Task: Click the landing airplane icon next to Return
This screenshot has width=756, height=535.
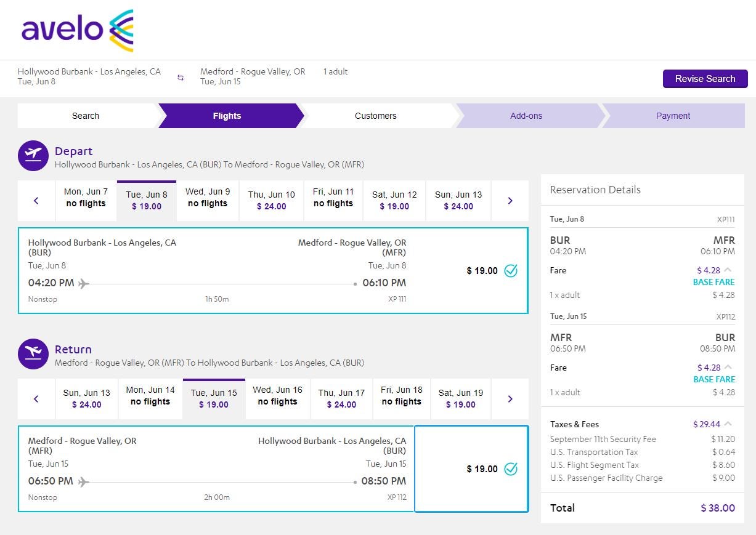Action: pyautogui.click(x=33, y=353)
